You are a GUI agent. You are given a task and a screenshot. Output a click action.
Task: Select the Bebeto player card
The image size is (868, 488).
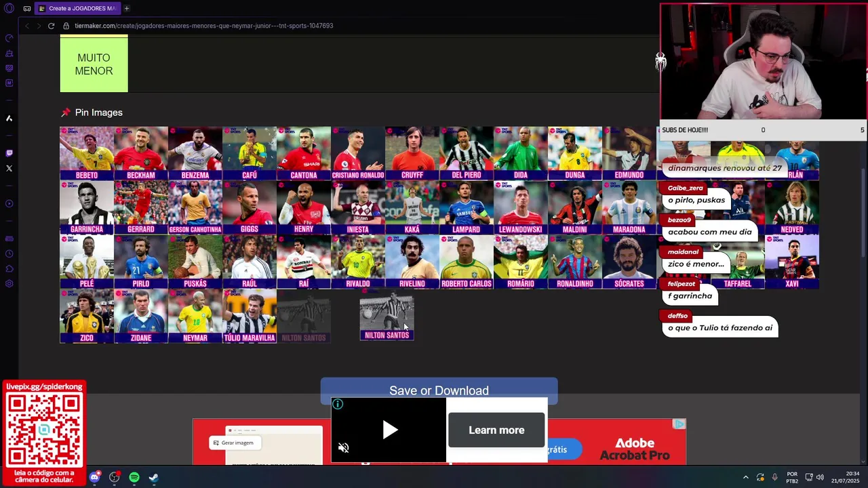pos(87,153)
